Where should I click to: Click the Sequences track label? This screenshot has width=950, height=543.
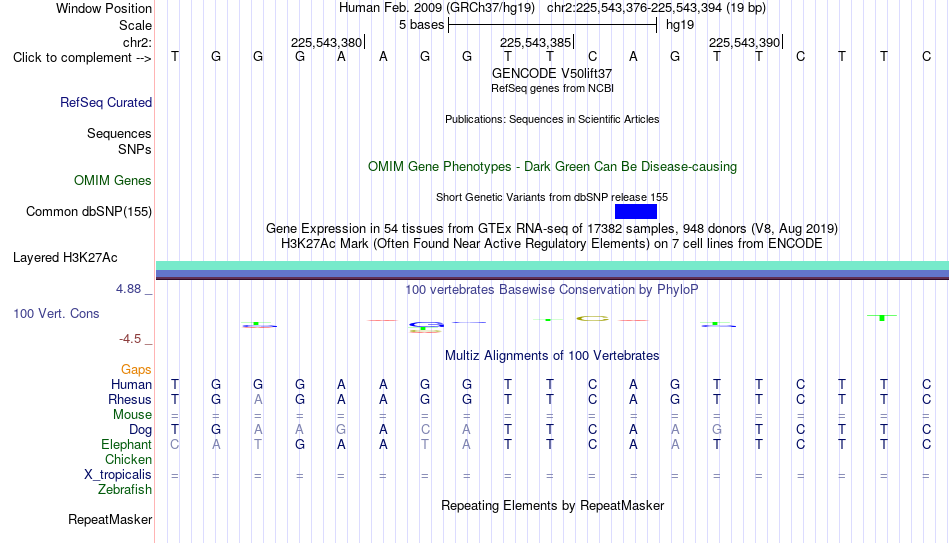[119, 133]
